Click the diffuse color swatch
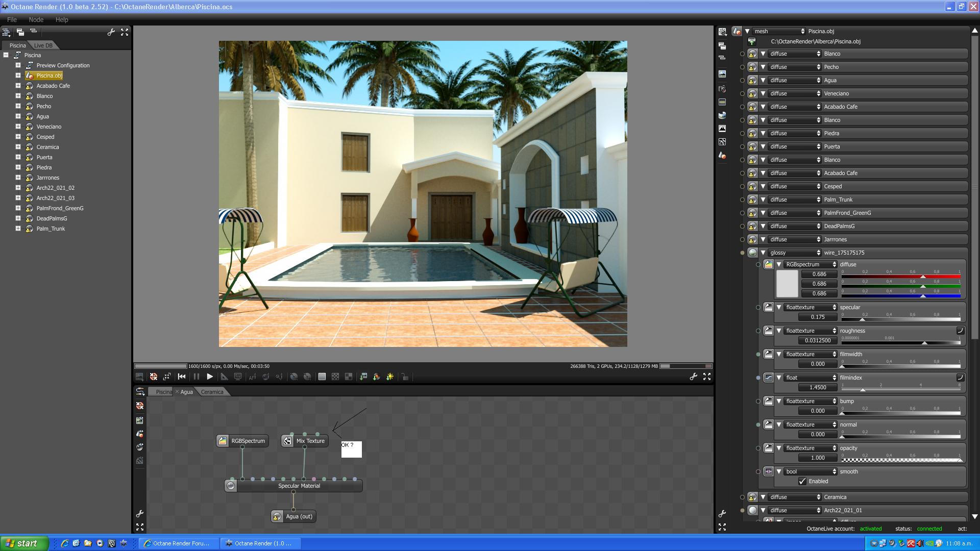 [x=787, y=284]
